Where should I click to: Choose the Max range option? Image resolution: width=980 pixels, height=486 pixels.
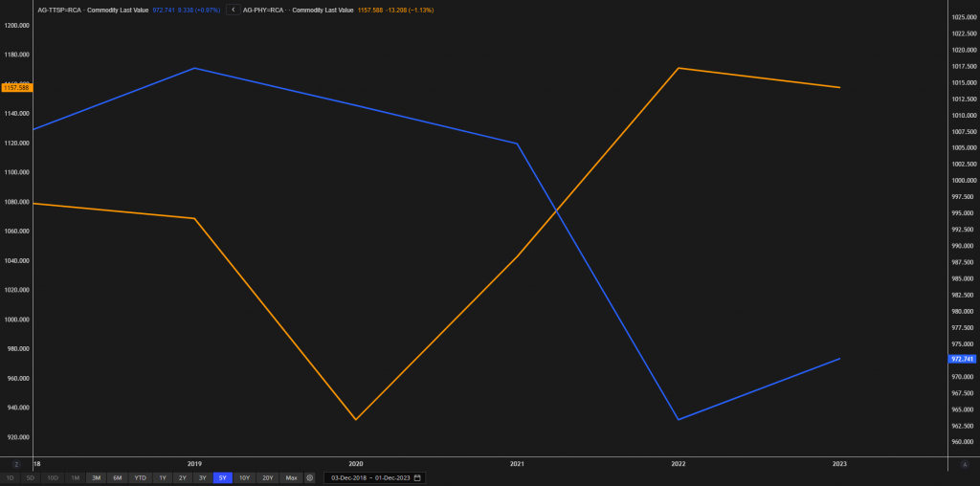291,477
